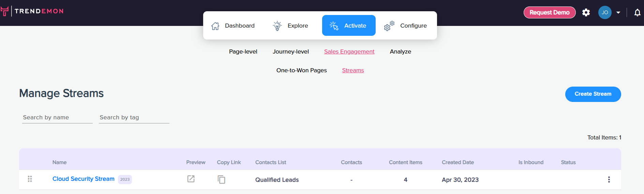Click the content items value 4
Image resolution: width=644 pixels, height=194 pixels.
(406, 180)
